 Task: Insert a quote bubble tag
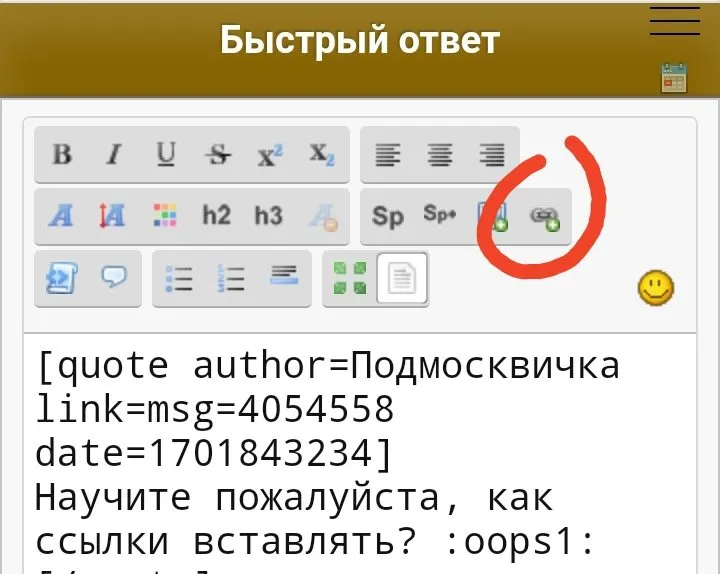(113, 277)
